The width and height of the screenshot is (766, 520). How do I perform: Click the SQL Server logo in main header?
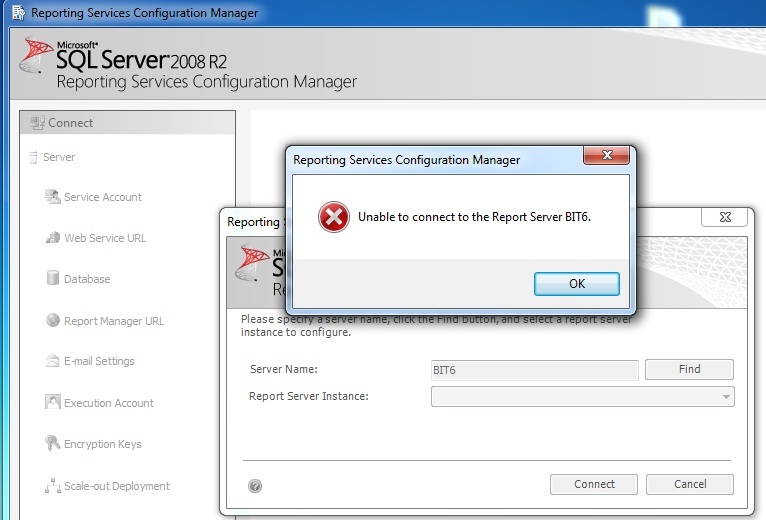pos(36,55)
